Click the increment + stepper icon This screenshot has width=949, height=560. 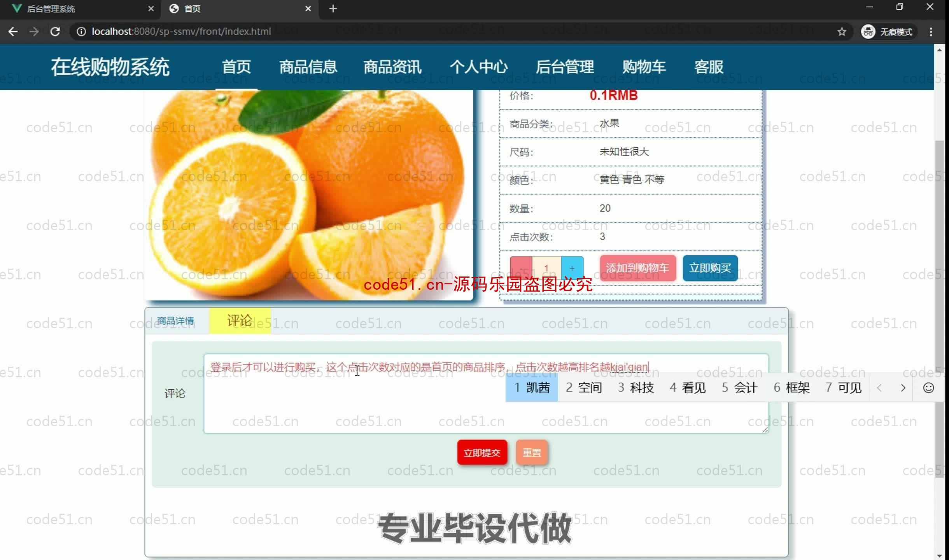tap(572, 267)
